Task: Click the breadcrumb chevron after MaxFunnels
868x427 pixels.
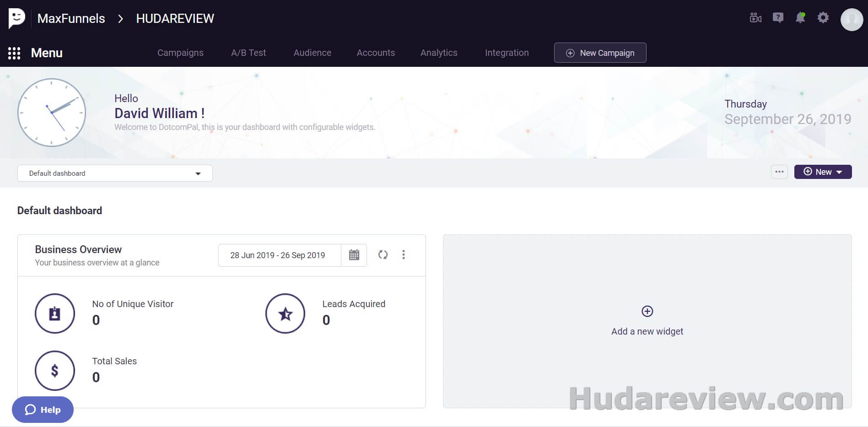Action: pyautogui.click(x=120, y=19)
